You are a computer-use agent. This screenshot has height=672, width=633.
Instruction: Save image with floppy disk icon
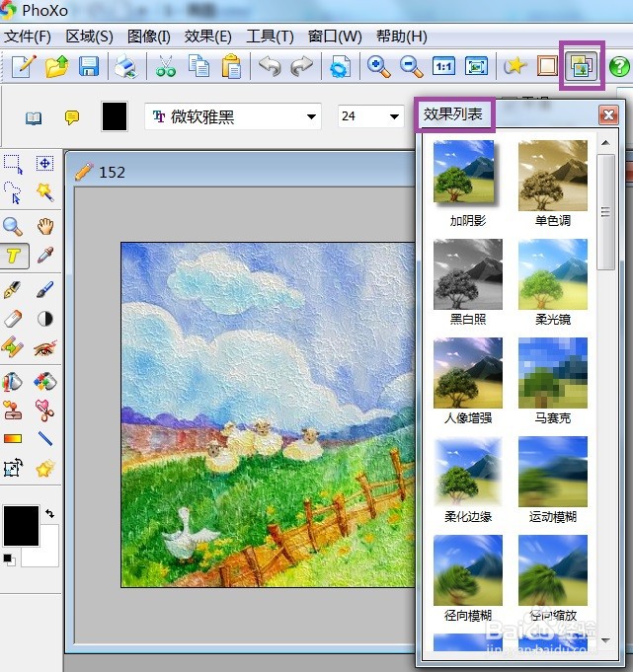point(89,66)
